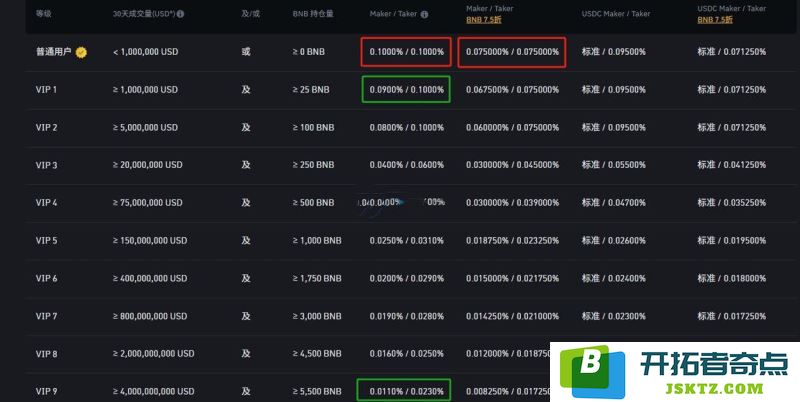This screenshot has width=800, height=402.
Task: Click the 标准 / 0.041250% USDC discount cell
Action: pyautogui.click(x=732, y=165)
